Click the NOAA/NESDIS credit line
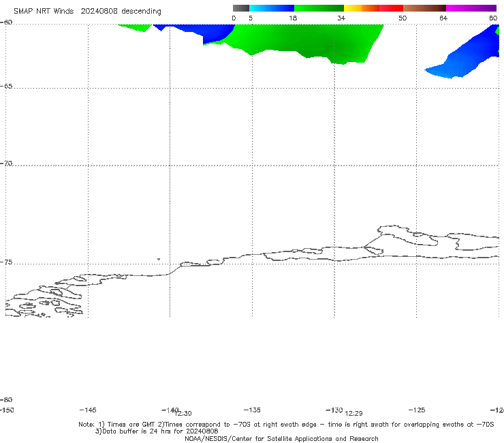 281,439
